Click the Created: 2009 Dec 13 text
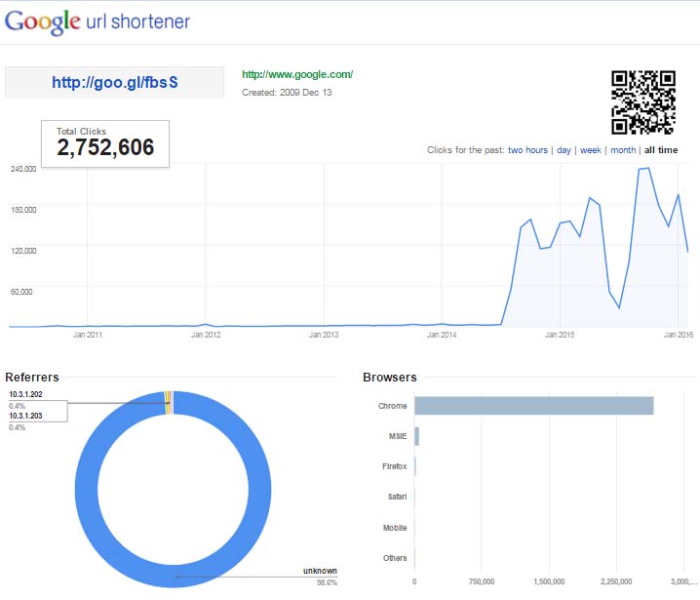This screenshot has width=700, height=600. pos(287,93)
